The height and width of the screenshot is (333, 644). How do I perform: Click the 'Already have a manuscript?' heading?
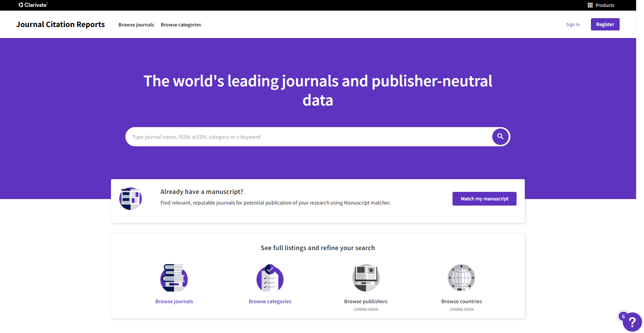(x=202, y=192)
